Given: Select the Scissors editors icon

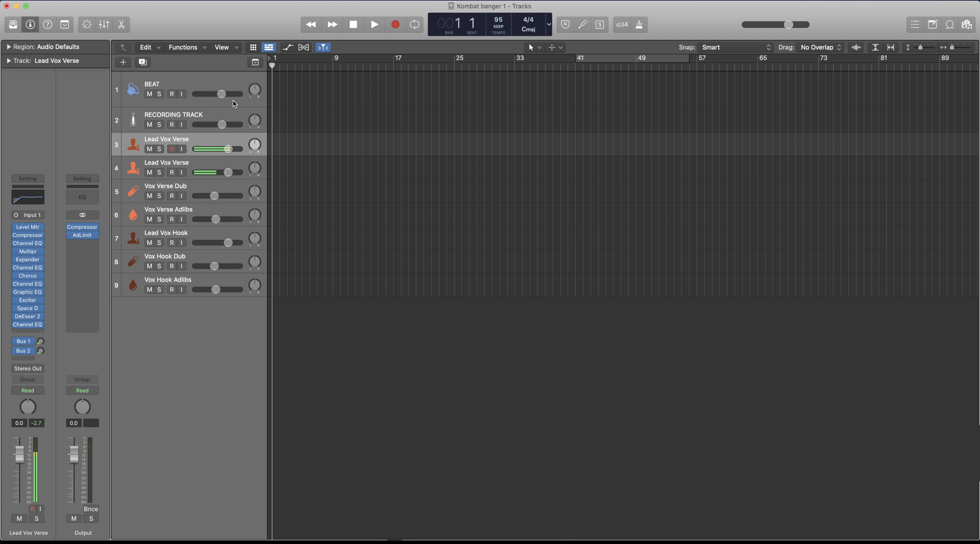Looking at the screenshot, I should point(122,25).
